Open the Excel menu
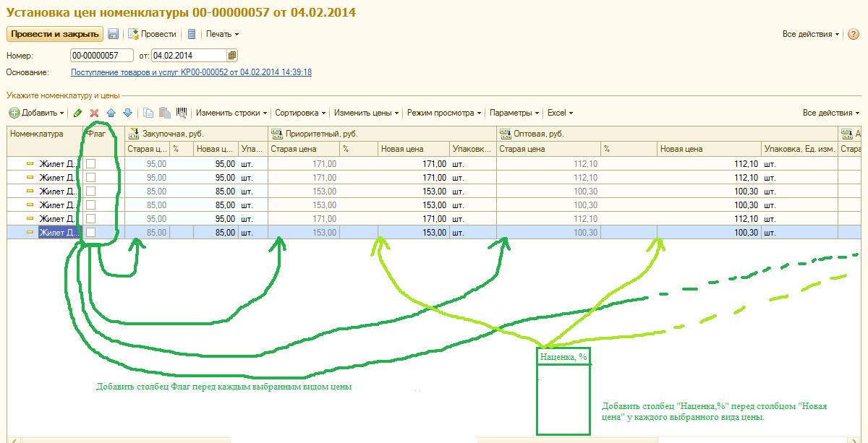 point(559,113)
